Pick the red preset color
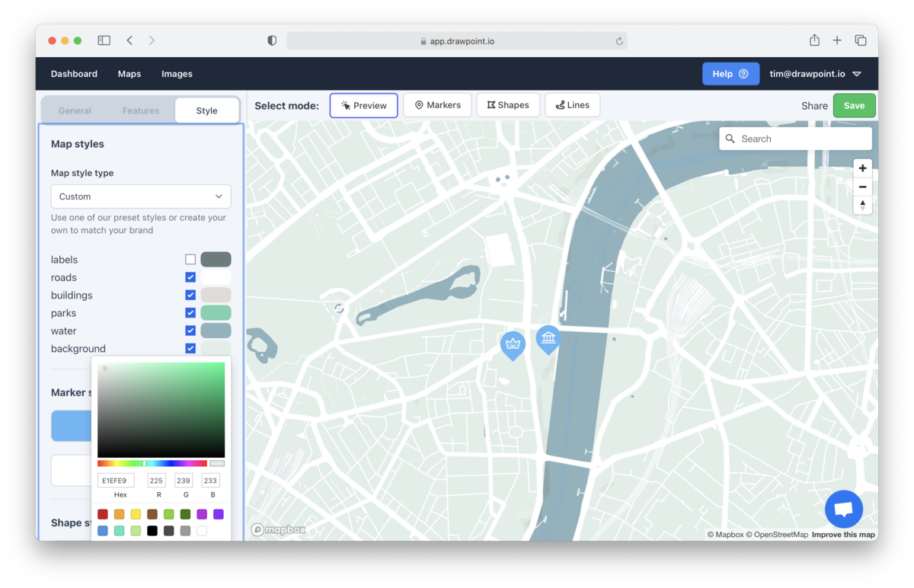 click(103, 514)
